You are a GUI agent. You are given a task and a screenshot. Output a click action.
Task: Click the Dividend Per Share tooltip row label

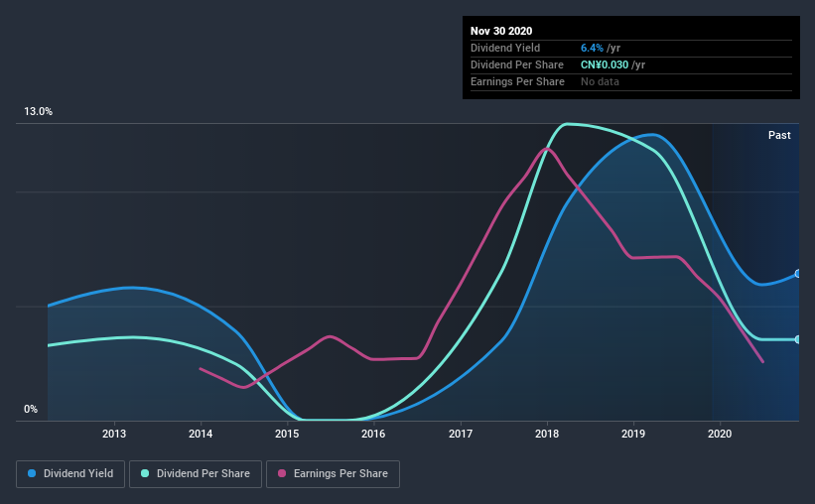516,64
